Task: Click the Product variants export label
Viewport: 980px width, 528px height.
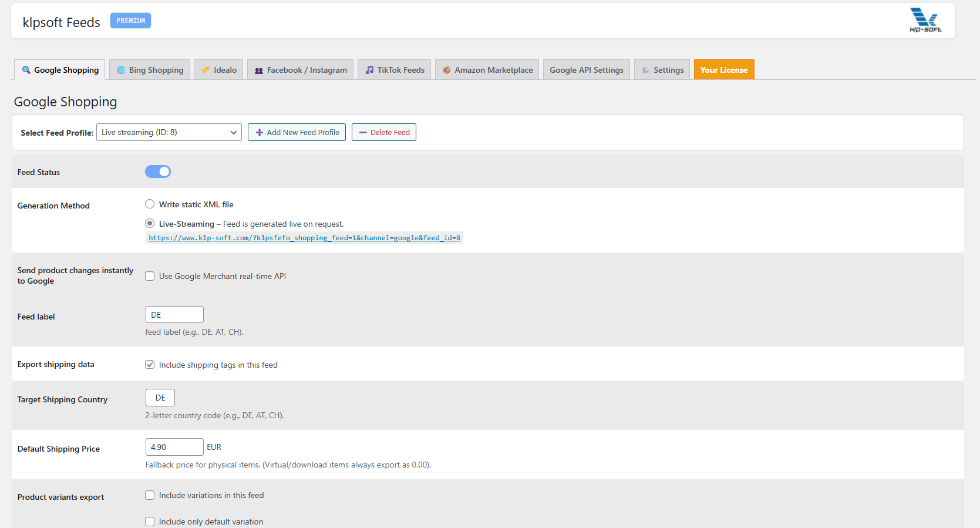Action: [60, 497]
